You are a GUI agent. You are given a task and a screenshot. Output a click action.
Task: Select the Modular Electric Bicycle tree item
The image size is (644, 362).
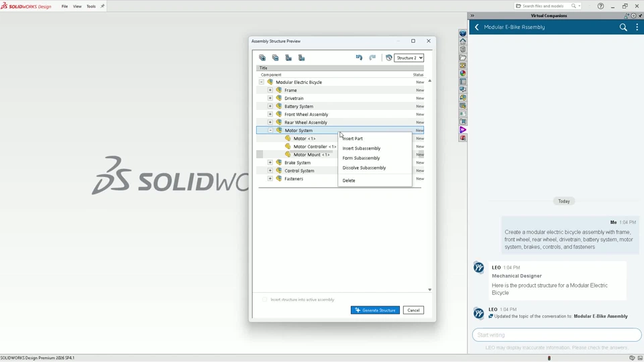pyautogui.click(x=299, y=82)
